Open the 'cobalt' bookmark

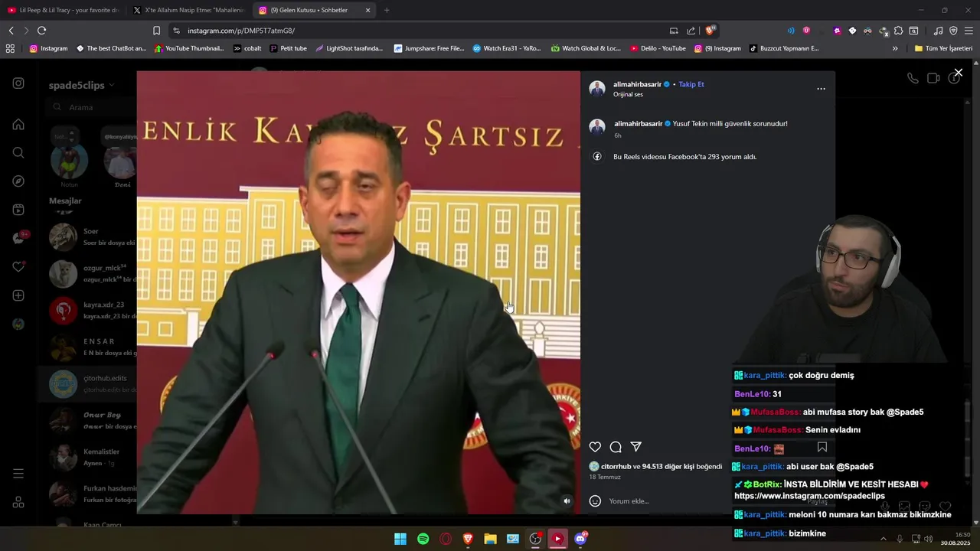pyautogui.click(x=247, y=48)
